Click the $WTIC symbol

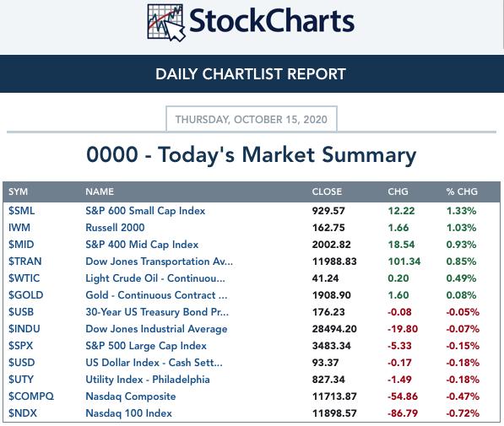(24, 278)
